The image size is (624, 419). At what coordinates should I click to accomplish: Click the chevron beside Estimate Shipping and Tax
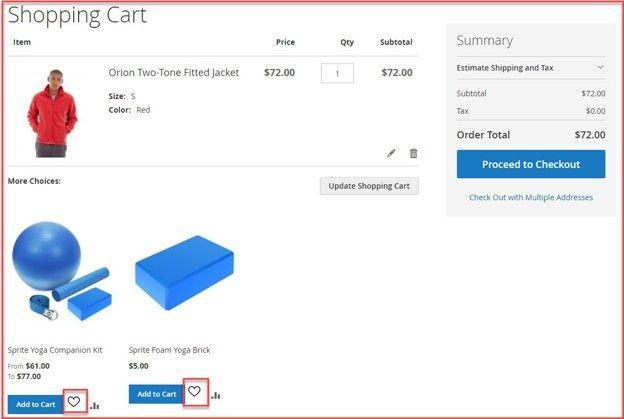[600, 68]
